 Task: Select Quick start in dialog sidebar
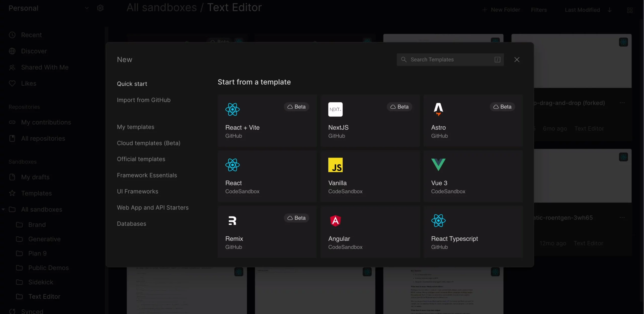pyautogui.click(x=132, y=84)
